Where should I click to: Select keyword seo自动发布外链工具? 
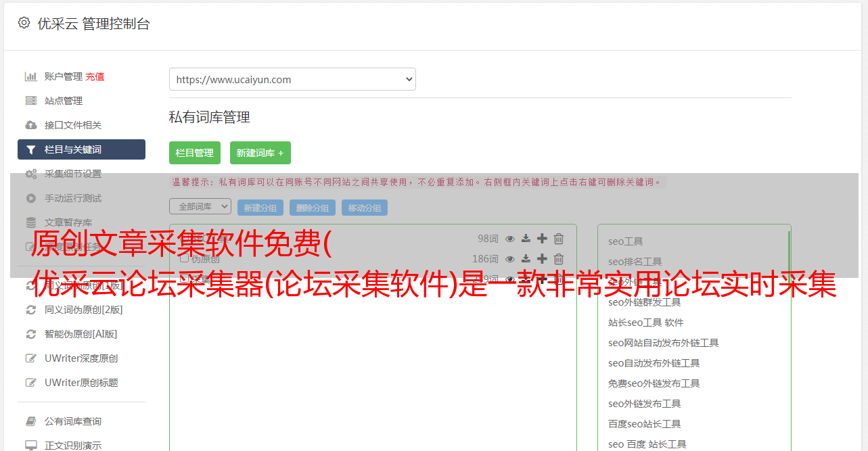pyautogui.click(x=654, y=363)
